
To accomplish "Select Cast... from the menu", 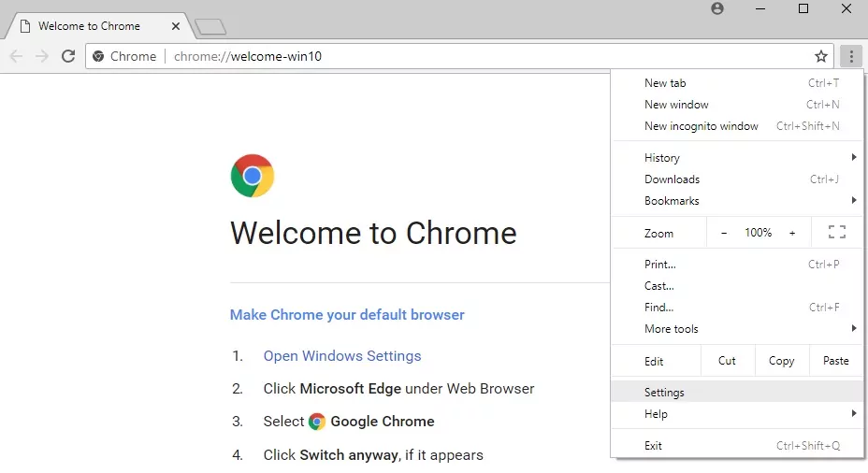I will (x=737, y=286).
